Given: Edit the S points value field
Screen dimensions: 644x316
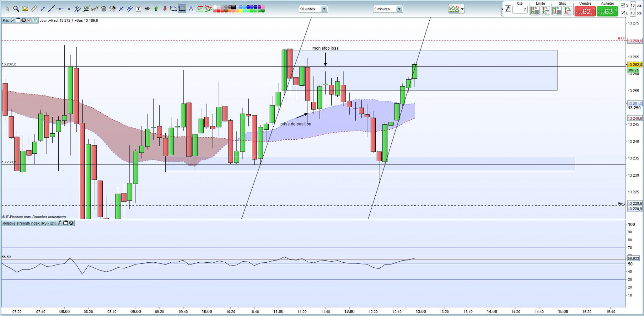Looking at the screenshot, I should 633,5.
